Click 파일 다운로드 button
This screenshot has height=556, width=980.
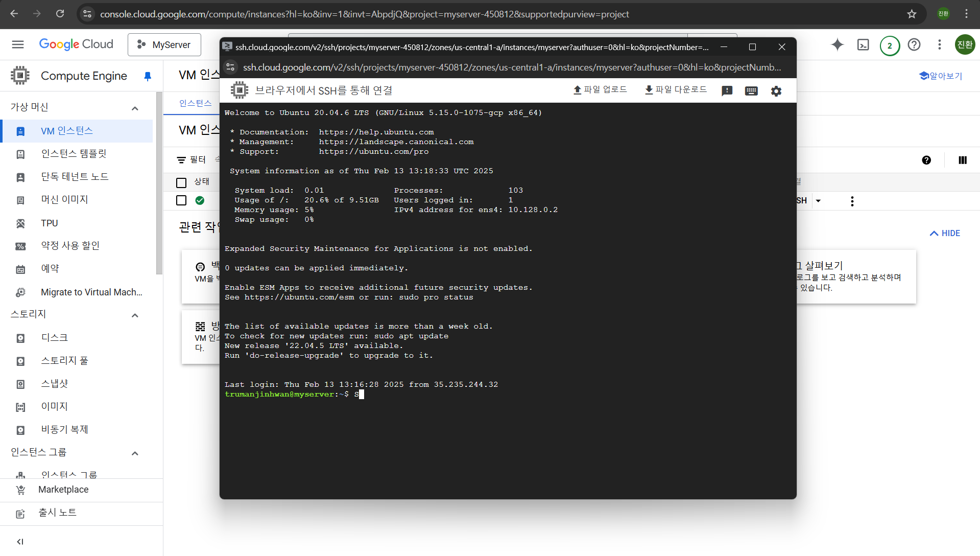point(676,90)
